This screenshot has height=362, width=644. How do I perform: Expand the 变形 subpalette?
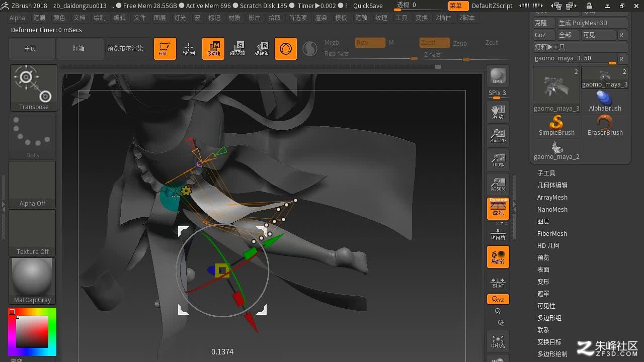point(543,282)
